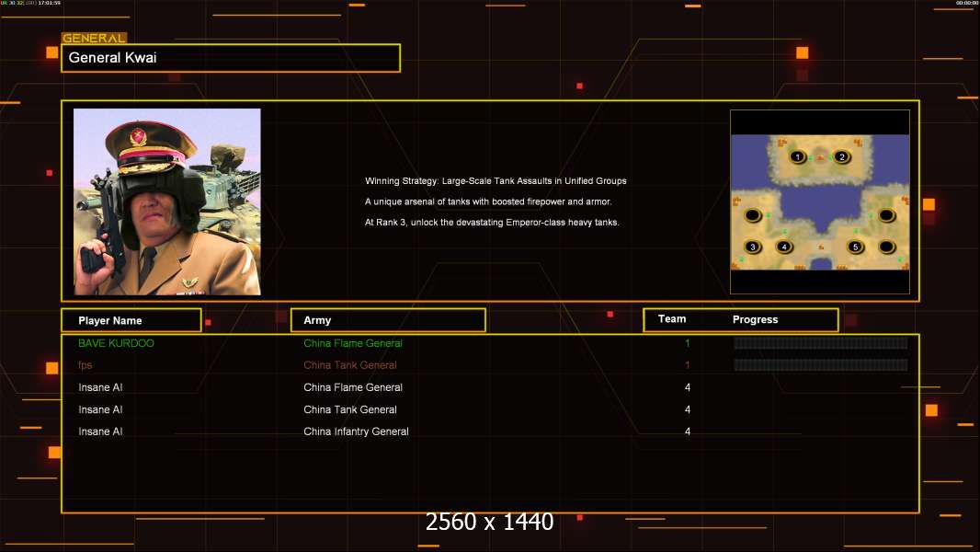This screenshot has width=980, height=552.
Task: Click the timer in the top-right corner
Action: [x=966, y=3]
